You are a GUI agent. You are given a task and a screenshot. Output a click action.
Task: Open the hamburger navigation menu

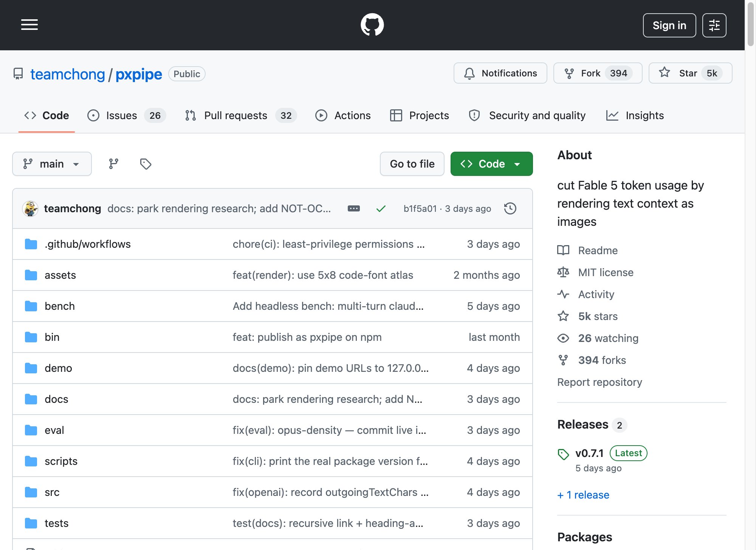(x=29, y=25)
